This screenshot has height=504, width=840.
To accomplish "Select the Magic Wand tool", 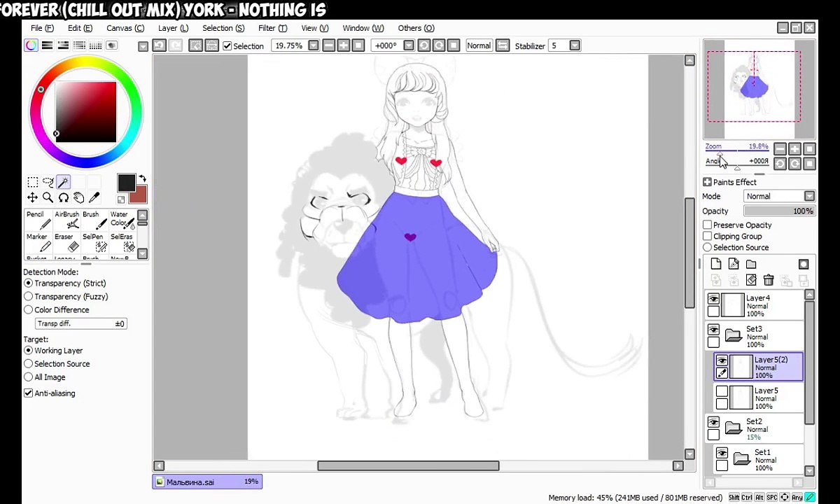I will [63, 182].
